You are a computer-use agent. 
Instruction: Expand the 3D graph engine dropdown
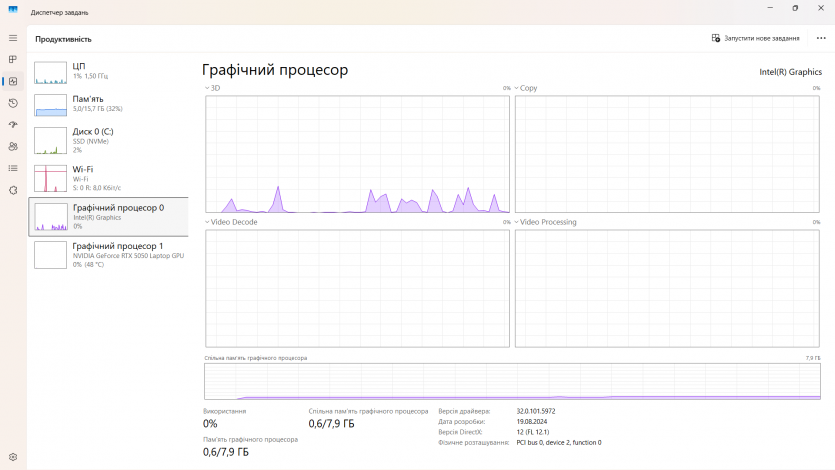coord(213,88)
